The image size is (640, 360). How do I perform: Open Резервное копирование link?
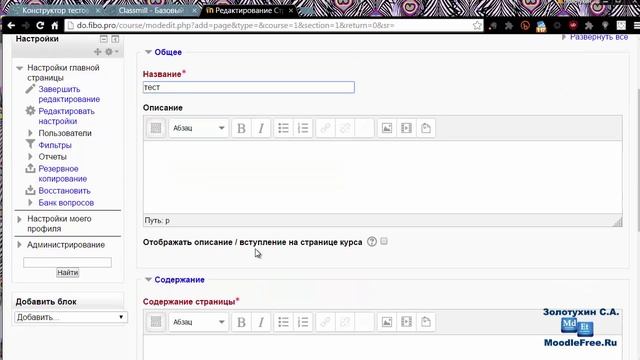[x=62, y=174]
